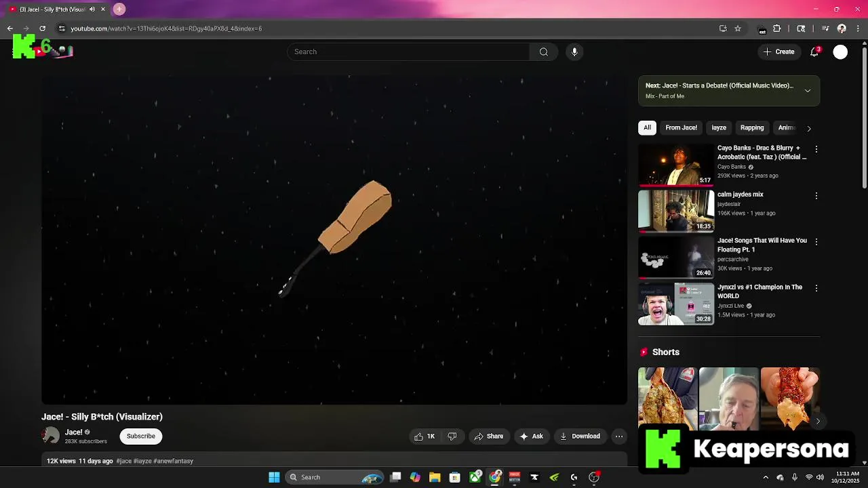868x488 pixels.
Task: Show more filter chips with the right arrow
Action: pos(808,128)
